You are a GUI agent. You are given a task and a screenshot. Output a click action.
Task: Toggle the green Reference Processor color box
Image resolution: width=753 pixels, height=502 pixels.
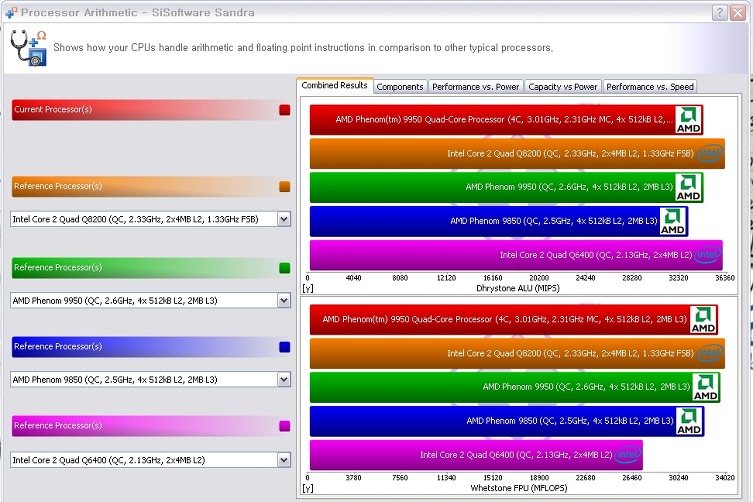click(x=284, y=268)
